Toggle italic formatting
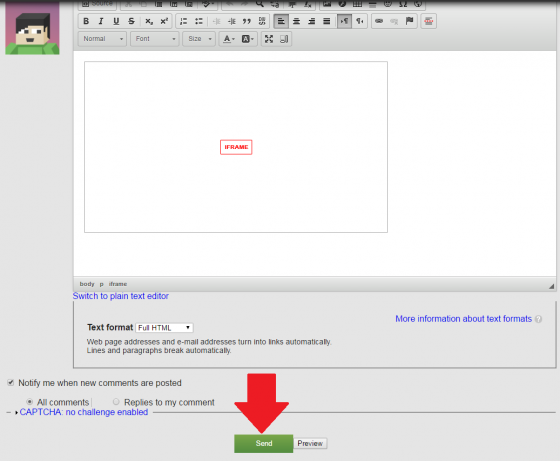 pyautogui.click(x=101, y=21)
